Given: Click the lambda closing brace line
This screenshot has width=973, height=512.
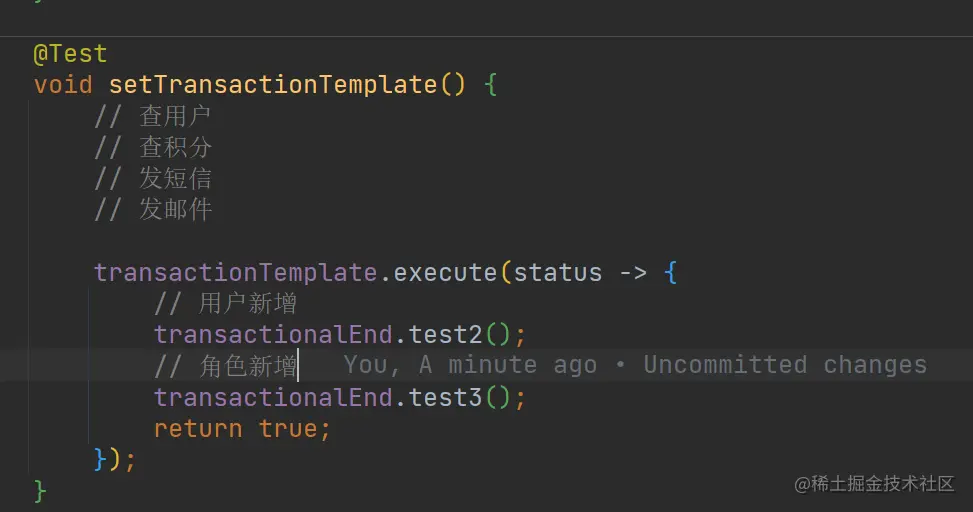Looking at the screenshot, I should point(113,460).
